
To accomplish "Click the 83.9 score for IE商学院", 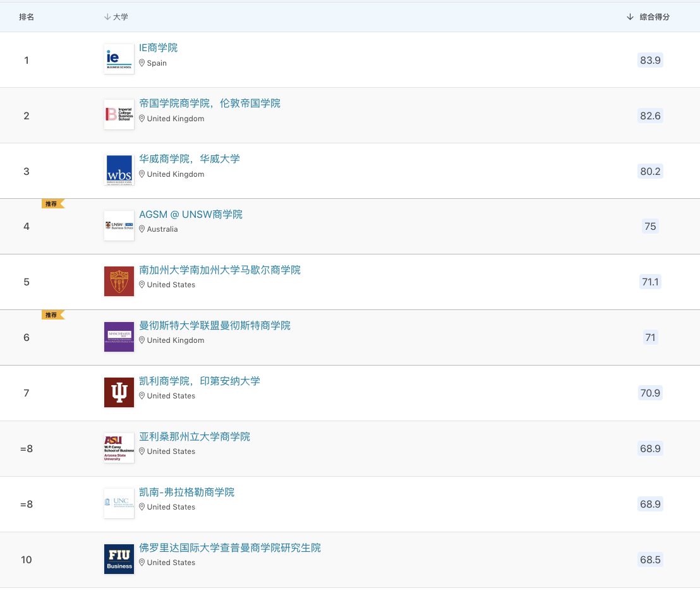I will [x=650, y=60].
